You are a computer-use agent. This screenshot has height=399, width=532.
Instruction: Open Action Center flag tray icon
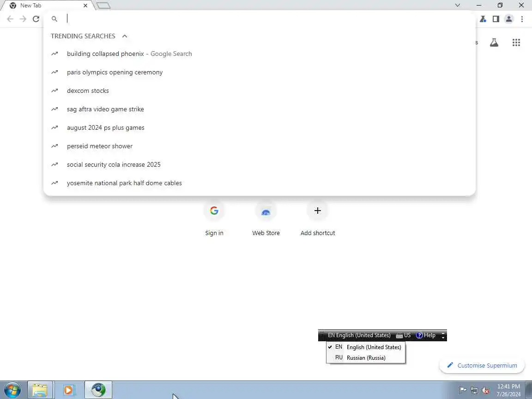(463, 390)
